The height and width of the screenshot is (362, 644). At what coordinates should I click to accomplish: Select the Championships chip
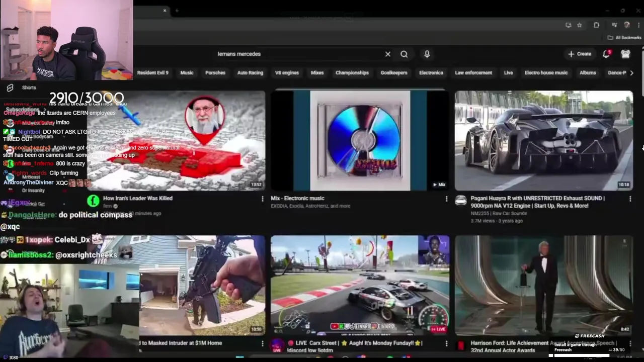tap(352, 73)
